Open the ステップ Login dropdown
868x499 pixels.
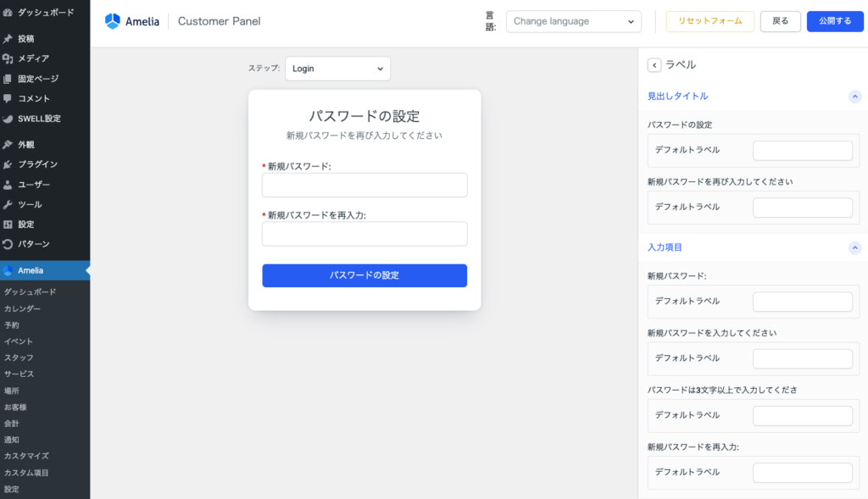tap(337, 69)
